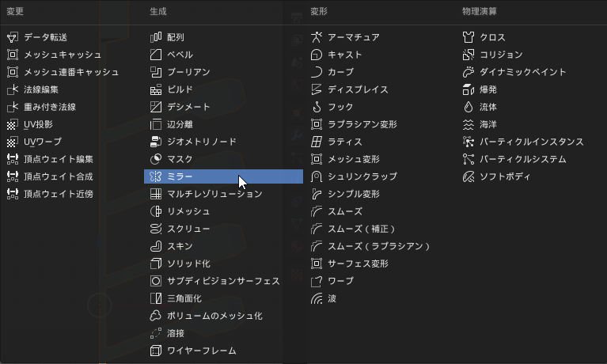Click the アーマチュア modifier icon
The width and height of the screenshot is (607, 364).
click(x=317, y=37)
